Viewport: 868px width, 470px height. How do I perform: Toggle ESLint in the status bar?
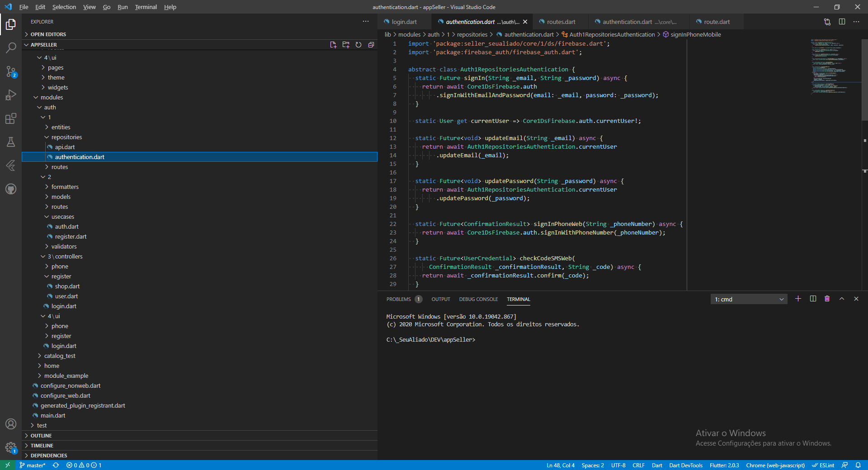click(824, 465)
